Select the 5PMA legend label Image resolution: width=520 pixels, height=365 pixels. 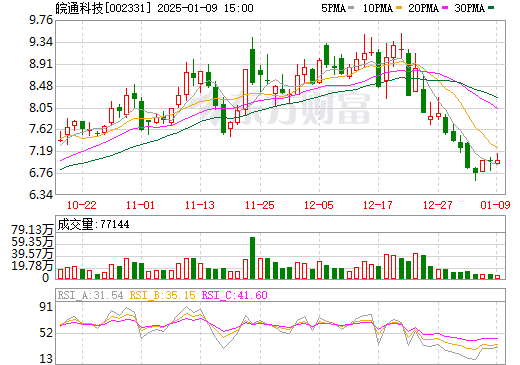[x=333, y=8]
